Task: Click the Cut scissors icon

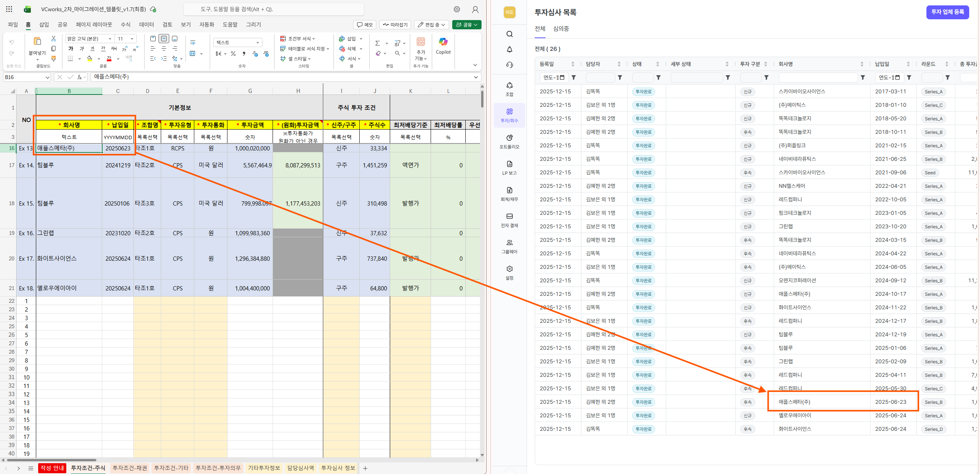Action: click(x=54, y=39)
